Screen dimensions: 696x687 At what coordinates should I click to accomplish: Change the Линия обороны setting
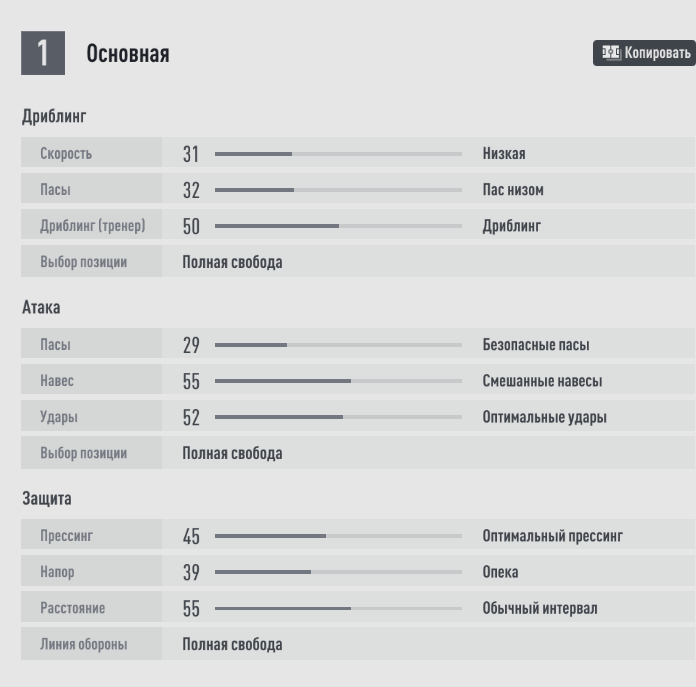232,644
